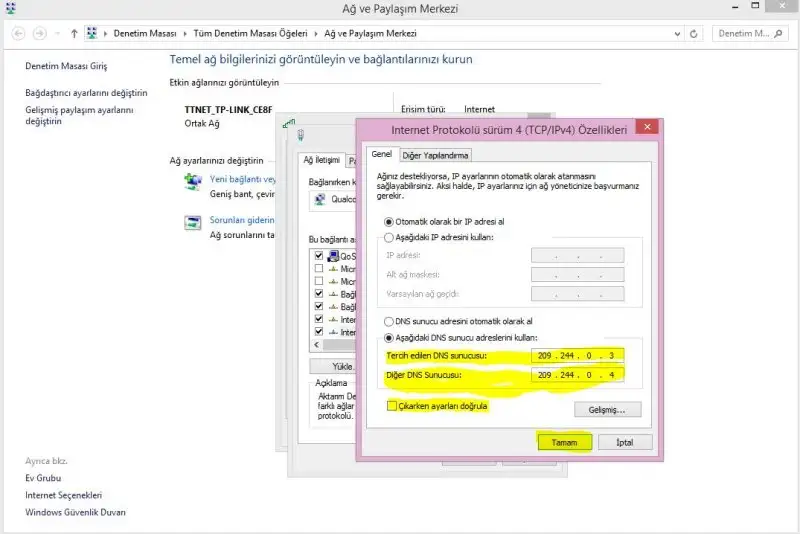Viewport: 800px width, 534px height.
Task: Click the Up folder arrow
Action: (74, 33)
